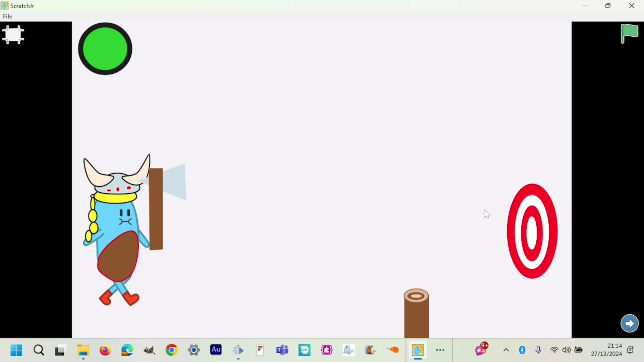Open clock and date panel
Viewport: 644px width, 362px height.
pyautogui.click(x=606, y=350)
